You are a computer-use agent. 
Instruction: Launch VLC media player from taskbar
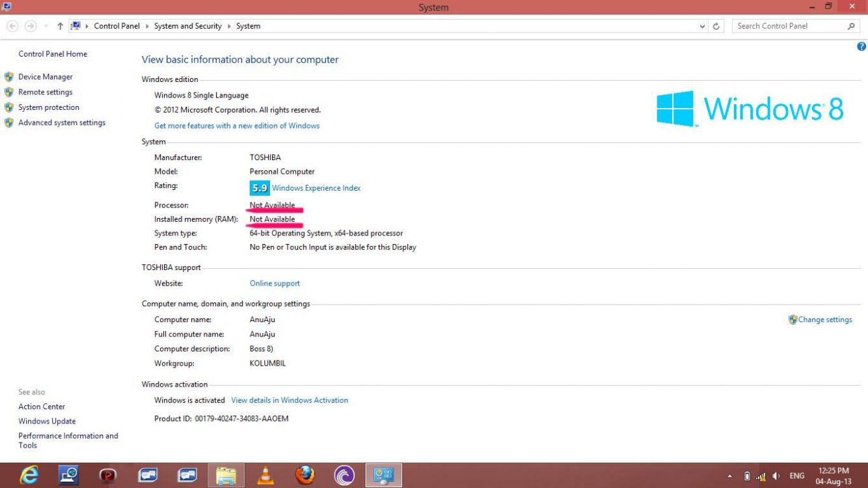click(265, 476)
